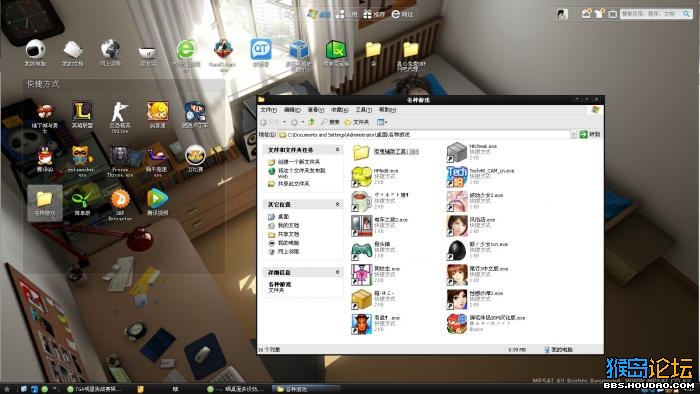Open the blue QT voice chat icon

pos(261,49)
